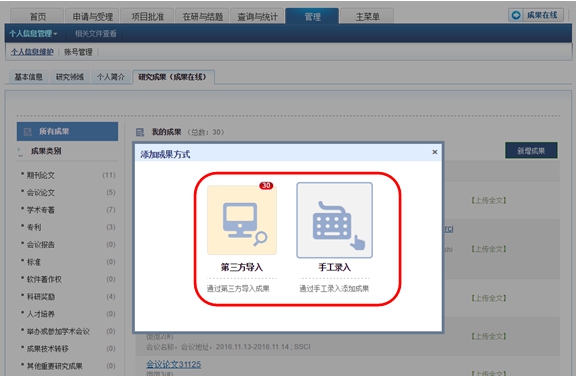Click the 账号管理 link
The height and width of the screenshot is (376, 576).
(x=78, y=52)
